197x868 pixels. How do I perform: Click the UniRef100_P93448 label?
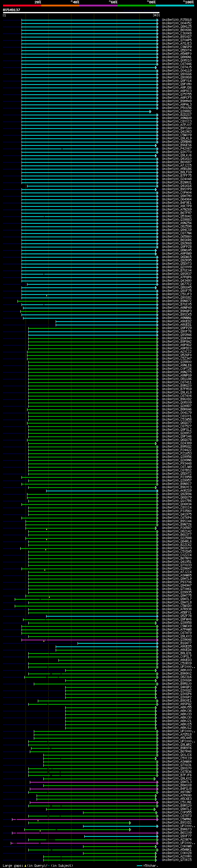[x=177, y=463]
